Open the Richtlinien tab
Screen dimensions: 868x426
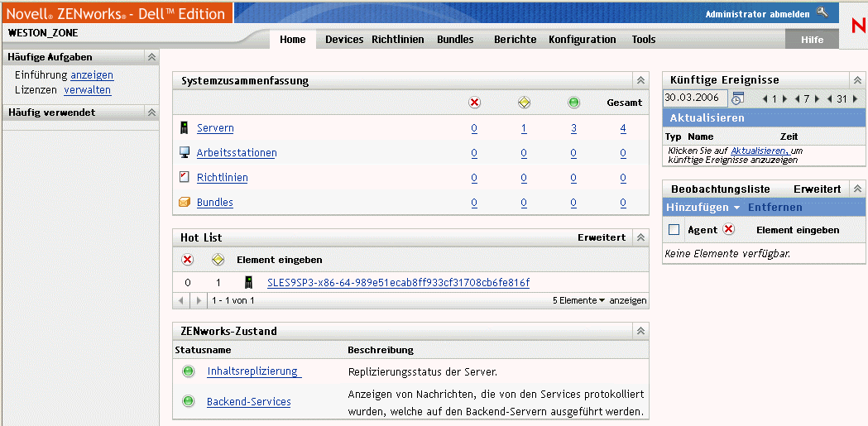(x=398, y=39)
